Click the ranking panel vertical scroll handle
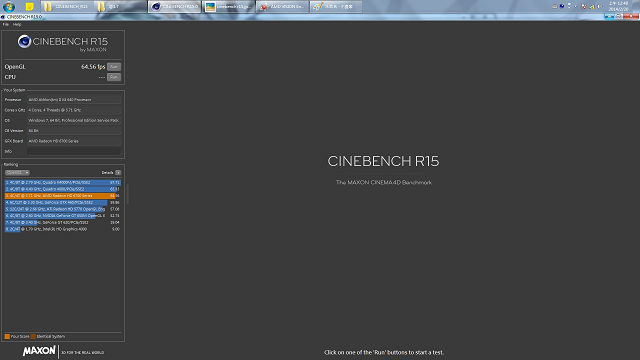 coord(128,194)
